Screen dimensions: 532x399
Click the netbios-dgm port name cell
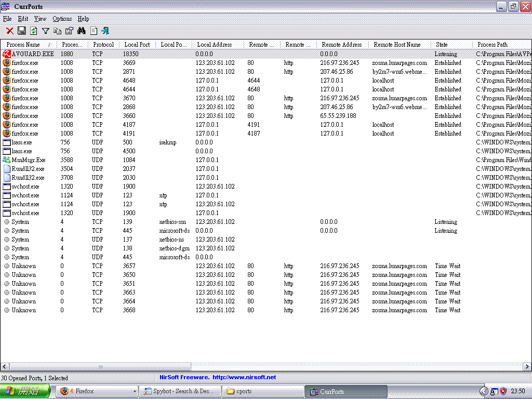[x=175, y=248]
